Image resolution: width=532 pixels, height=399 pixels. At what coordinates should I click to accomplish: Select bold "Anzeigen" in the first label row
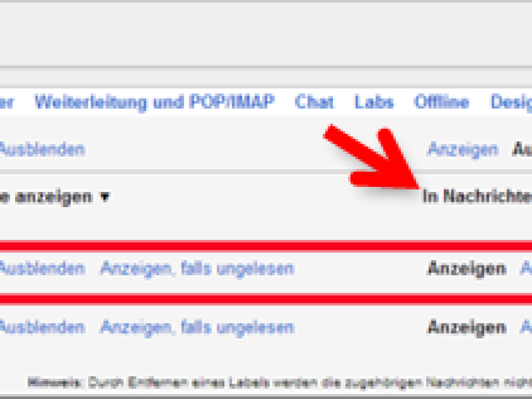tap(466, 268)
